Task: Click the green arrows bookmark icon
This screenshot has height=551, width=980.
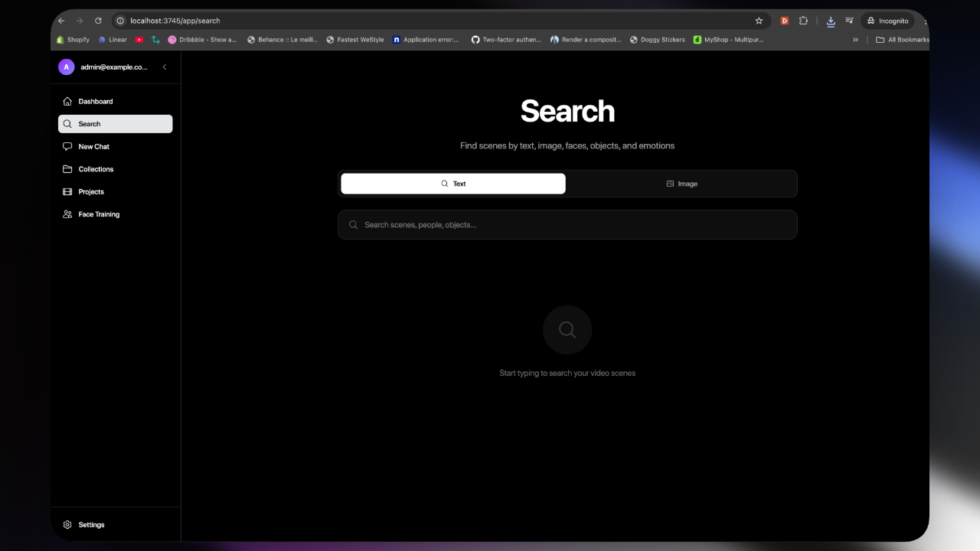Action: tap(156, 40)
